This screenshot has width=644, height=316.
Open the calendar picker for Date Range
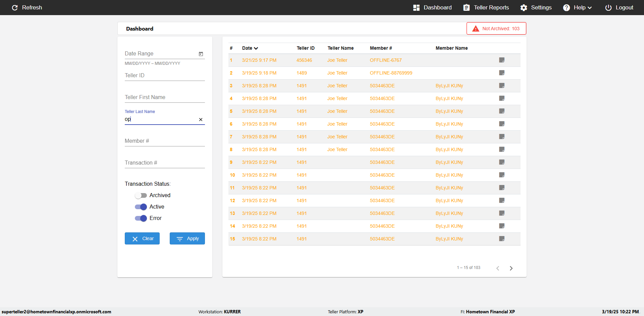201,54
